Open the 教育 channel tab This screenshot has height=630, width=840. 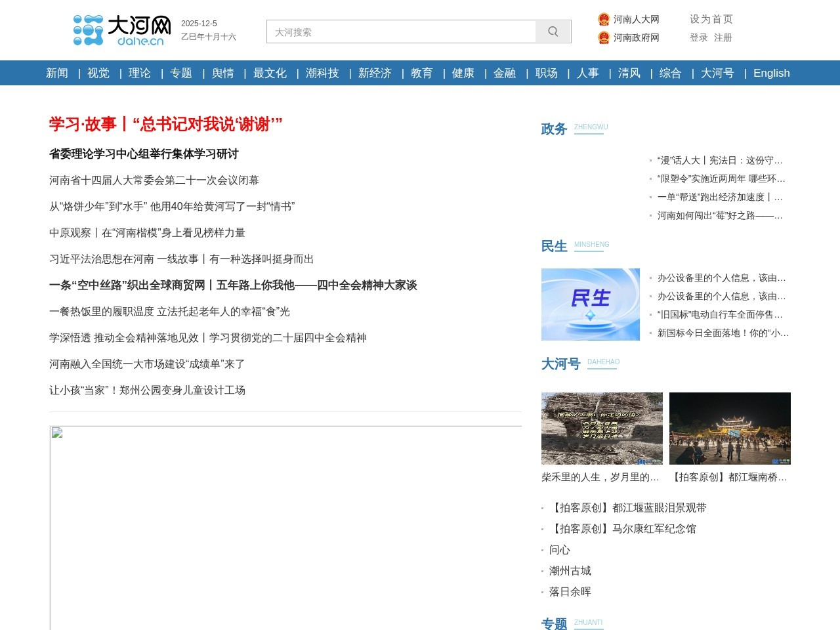coord(421,73)
